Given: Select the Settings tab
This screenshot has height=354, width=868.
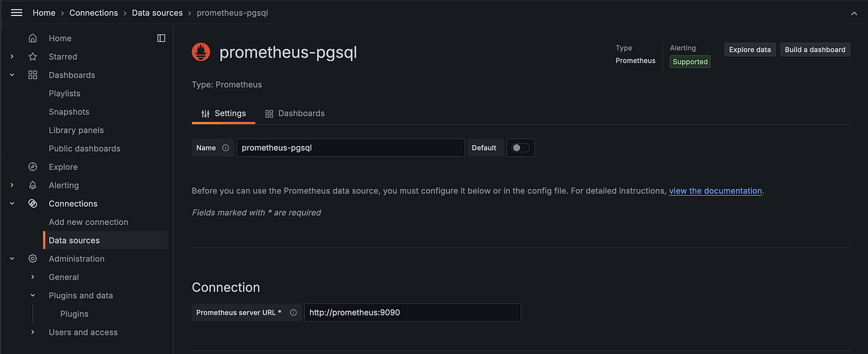Looking at the screenshot, I should (x=223, y=113).
